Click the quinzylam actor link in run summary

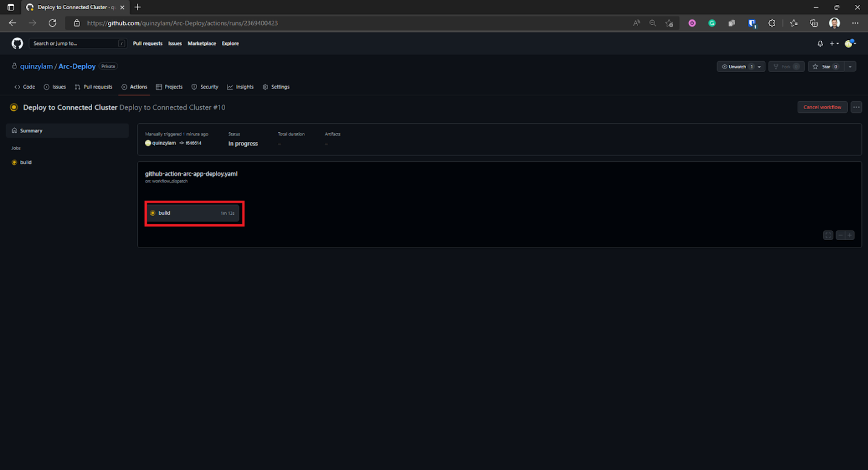point(164,143)
